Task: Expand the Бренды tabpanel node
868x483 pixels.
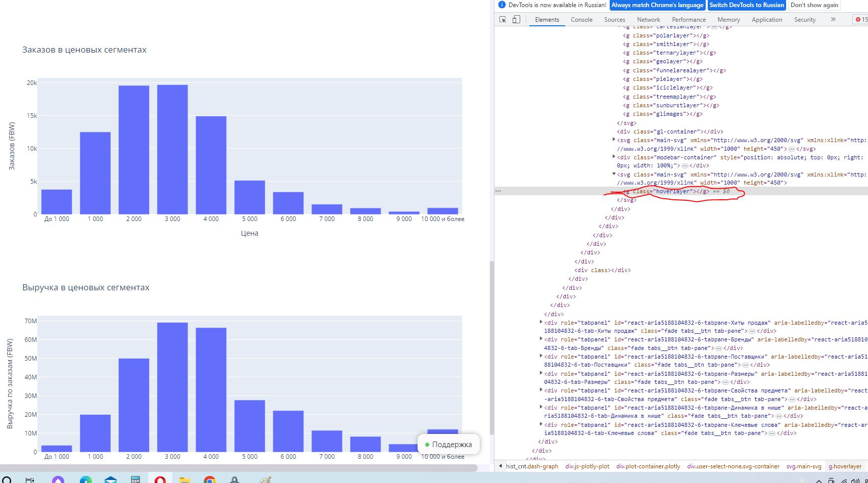Action: (x=541, y=339)
